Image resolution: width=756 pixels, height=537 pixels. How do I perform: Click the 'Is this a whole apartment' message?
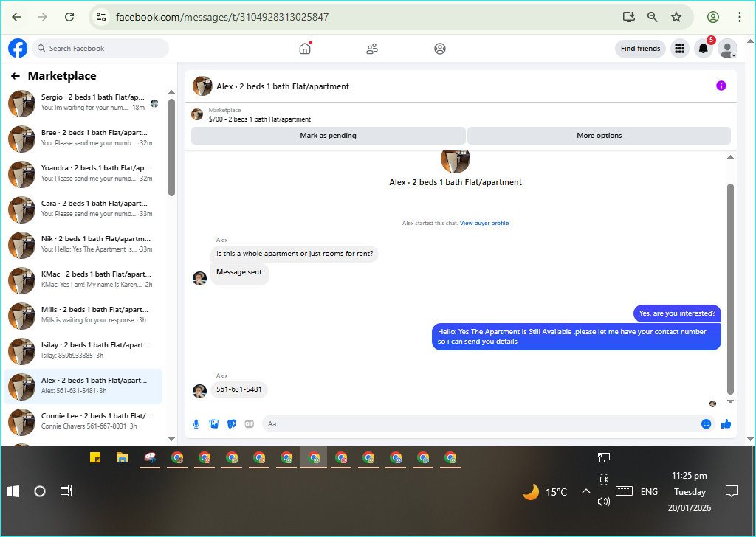coord(295,254)
